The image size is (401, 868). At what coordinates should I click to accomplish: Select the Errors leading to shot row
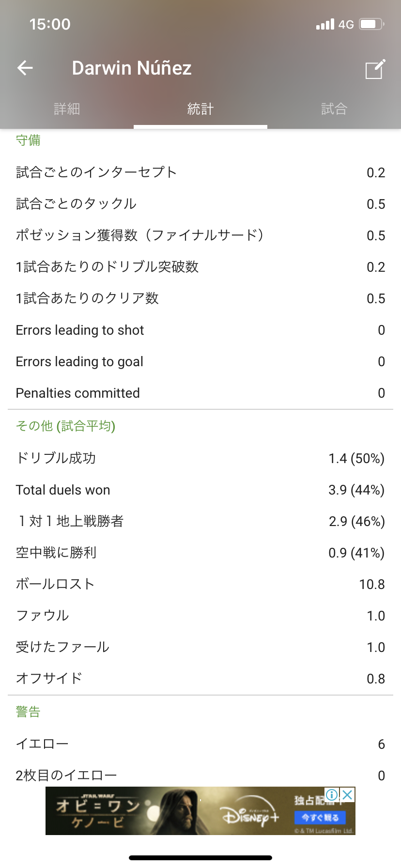pyautogui.click(x=200, y=330)
